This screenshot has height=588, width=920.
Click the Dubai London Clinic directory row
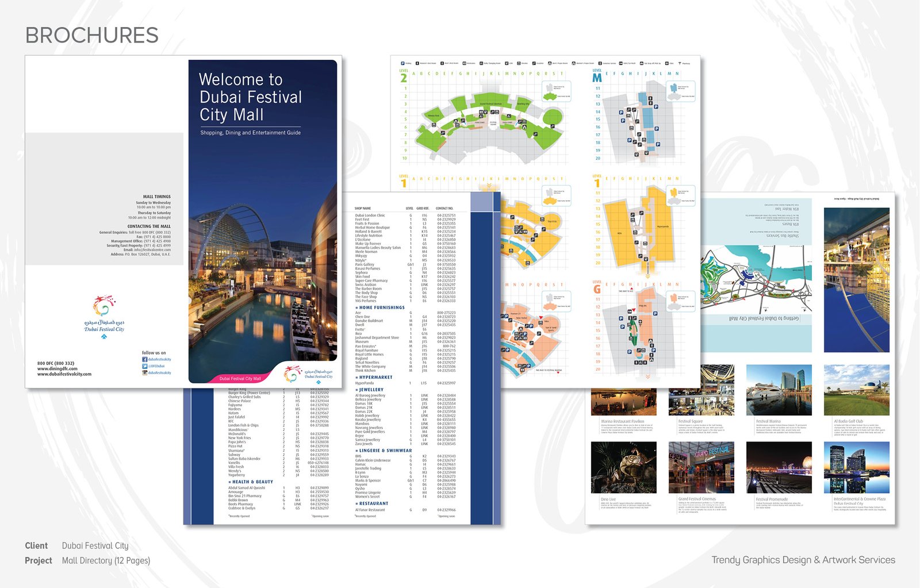(405, 216)
